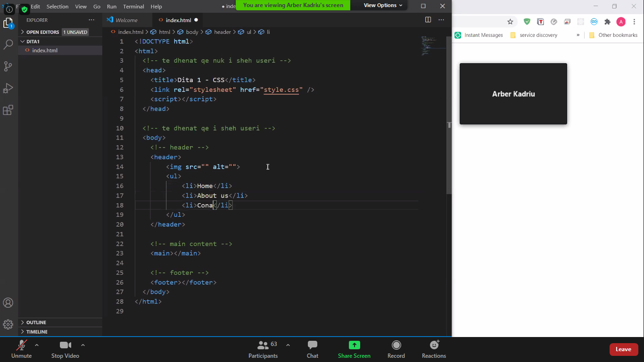
Task: Unmute the microphone in Zoom
Action: [x=21, y=349]
